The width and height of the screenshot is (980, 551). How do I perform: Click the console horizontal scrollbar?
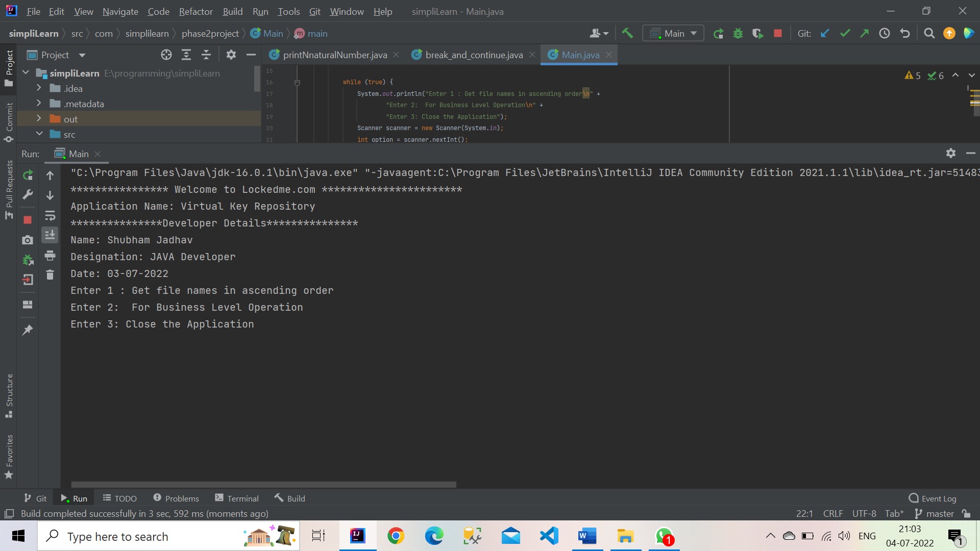click(263, 485)
